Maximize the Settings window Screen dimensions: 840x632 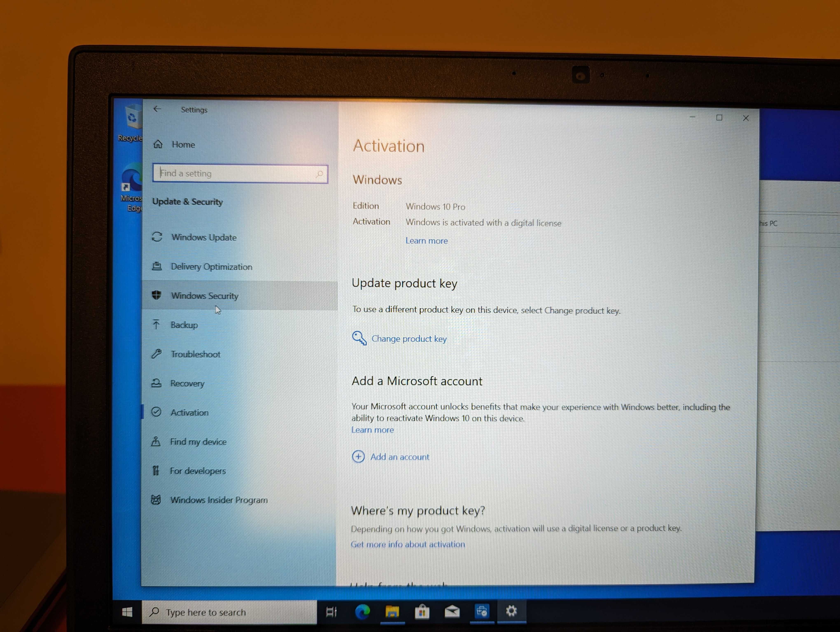click(x=719, y=118)
